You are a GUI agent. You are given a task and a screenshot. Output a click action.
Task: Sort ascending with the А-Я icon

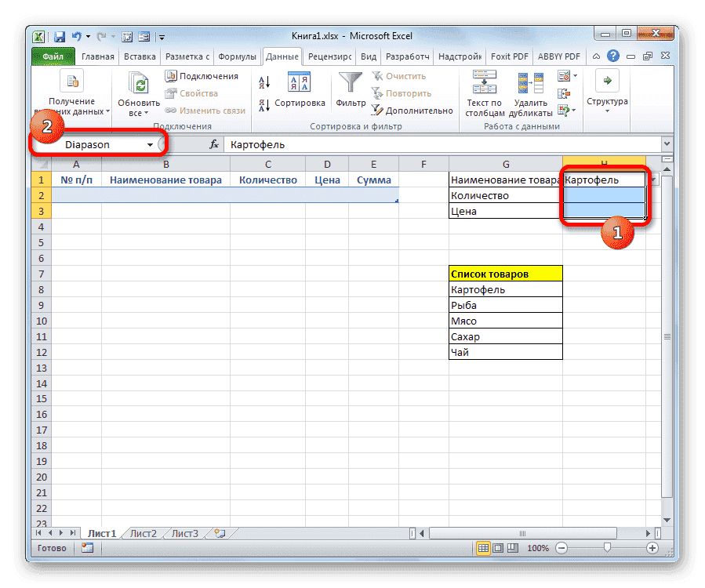click(x=263, y=82)
